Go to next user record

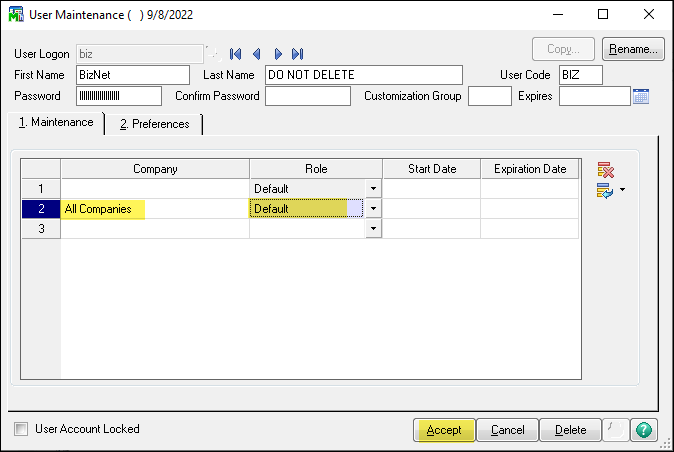click(278, 54)
